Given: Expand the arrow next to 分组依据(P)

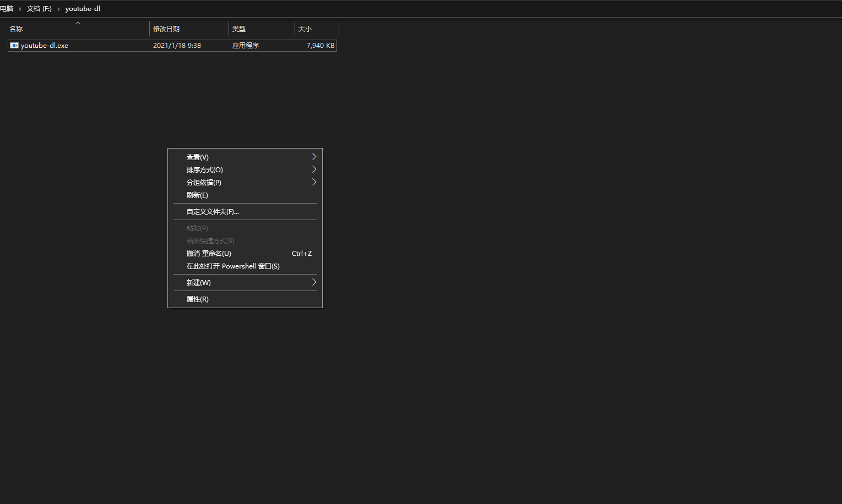Looking at the screenshot, I should pyautogui.click(x=314, y=182).
